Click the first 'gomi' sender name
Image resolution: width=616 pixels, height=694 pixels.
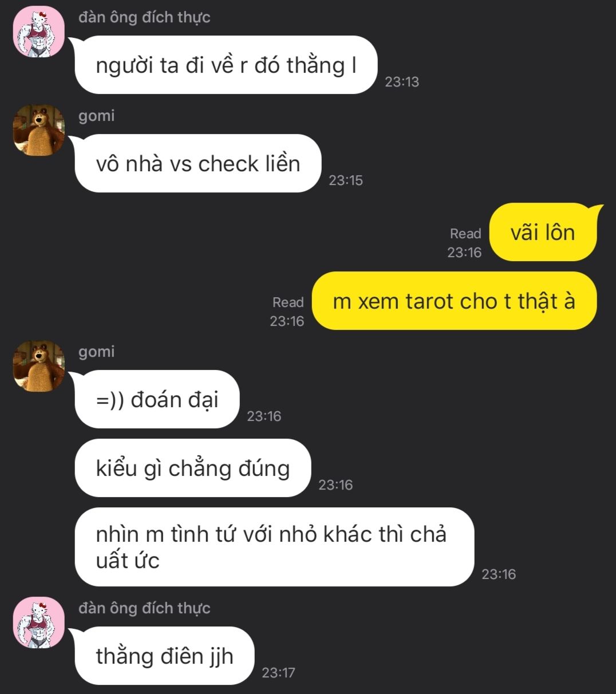coord(97,116)
